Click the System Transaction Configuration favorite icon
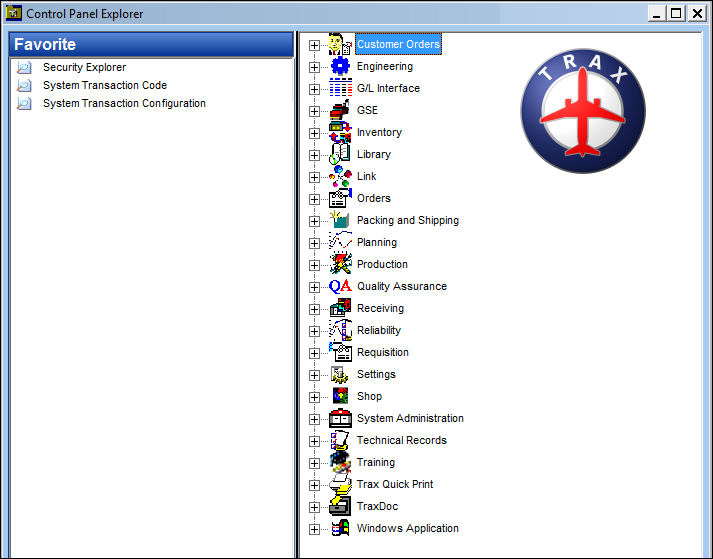 pyautogui.click(x=24, y=104)
